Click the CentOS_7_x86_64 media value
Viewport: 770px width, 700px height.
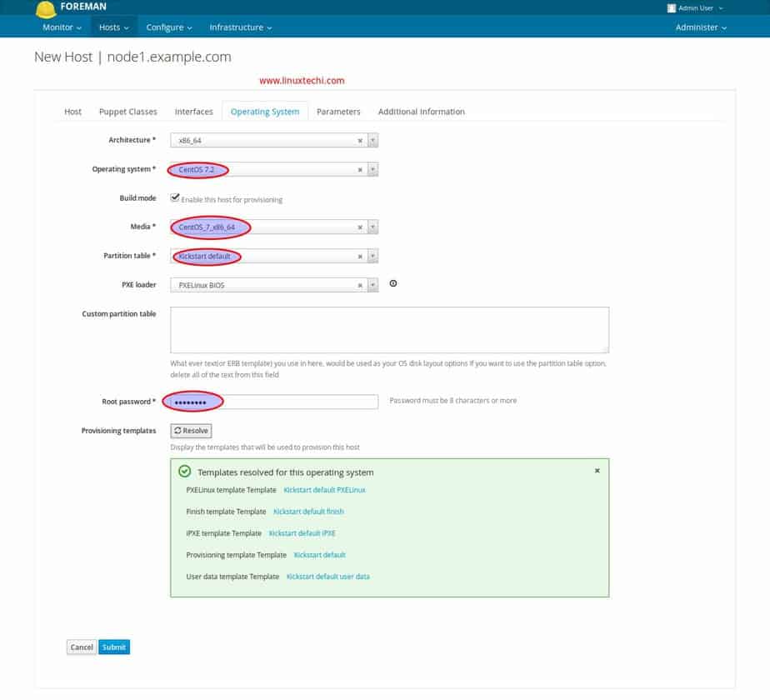[x=207, y=227]
